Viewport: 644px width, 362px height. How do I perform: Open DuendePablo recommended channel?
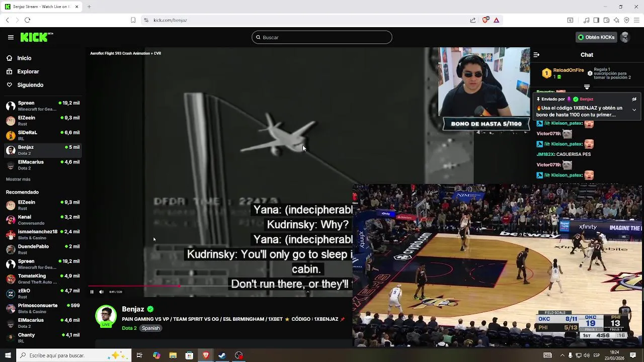tap(43, 249)
